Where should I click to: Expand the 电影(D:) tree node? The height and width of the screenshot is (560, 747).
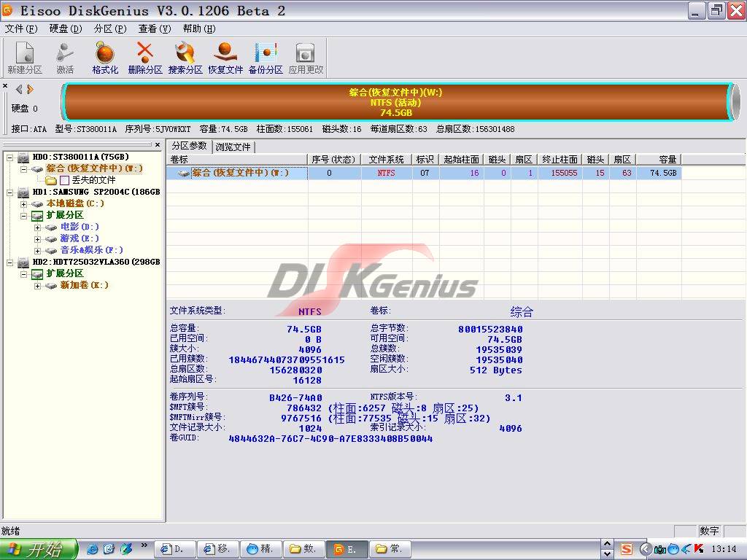pos(37,227)
